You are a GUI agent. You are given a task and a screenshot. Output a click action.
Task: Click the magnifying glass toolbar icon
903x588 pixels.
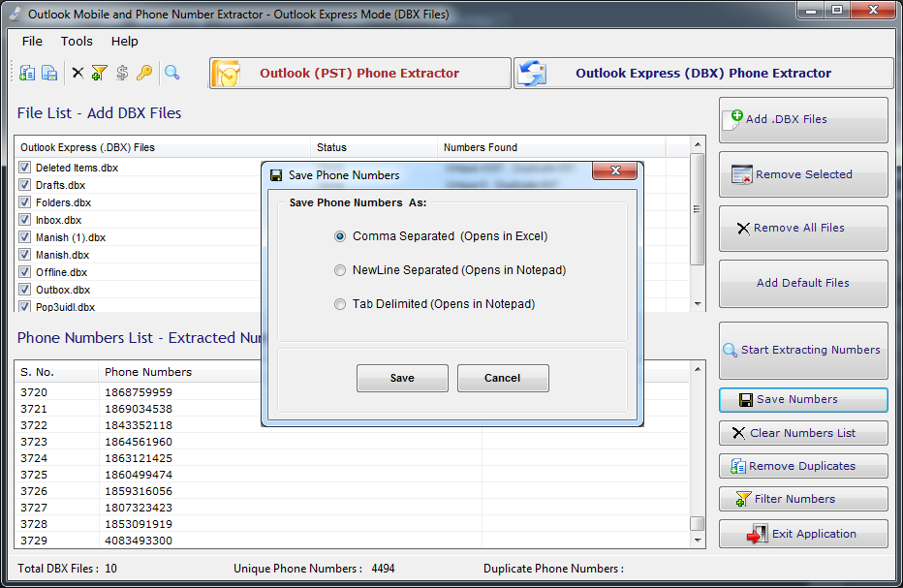pyautogui.click(x=171, y=73)
